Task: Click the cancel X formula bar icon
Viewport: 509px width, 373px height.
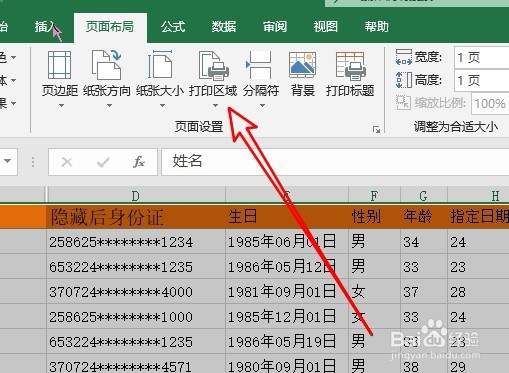Action: pos(67,162)
